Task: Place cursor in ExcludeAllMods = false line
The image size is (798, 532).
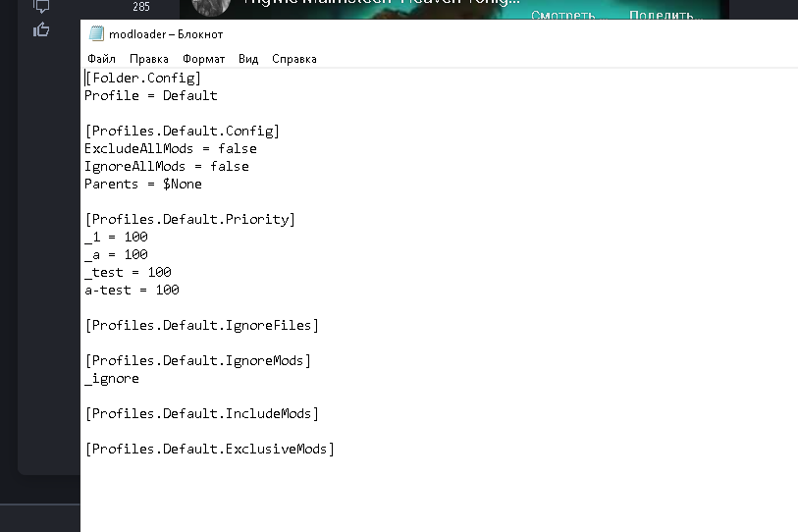Action: 170,149
